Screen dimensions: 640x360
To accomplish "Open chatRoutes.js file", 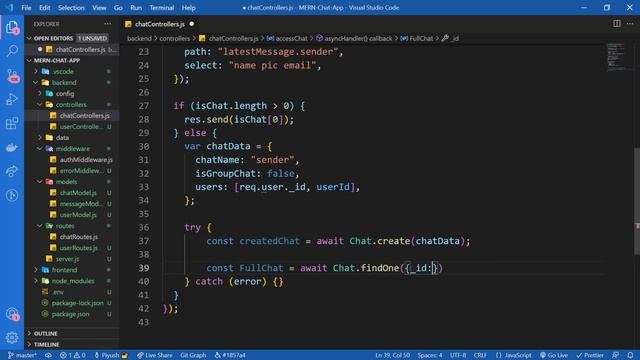I will (71, 237).
